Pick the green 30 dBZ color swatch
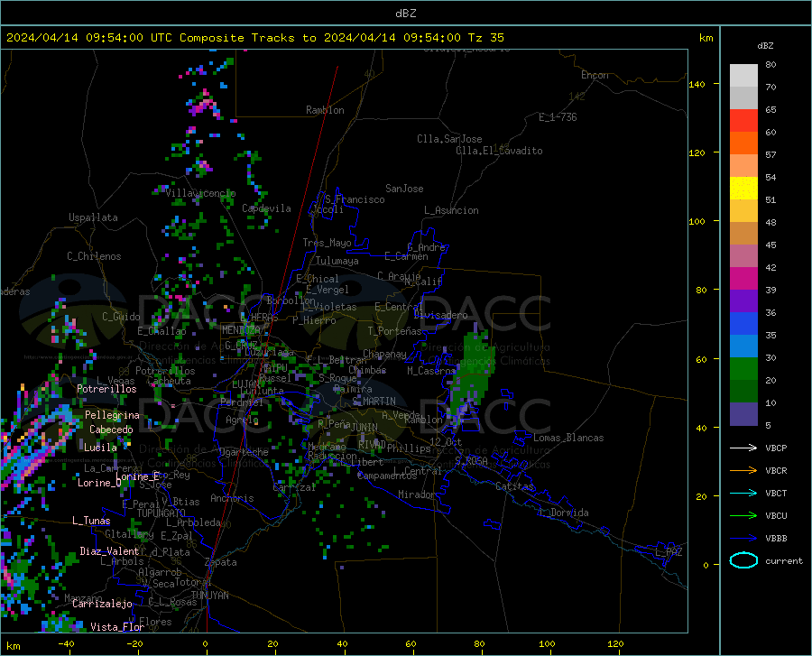 pos(743,369)
